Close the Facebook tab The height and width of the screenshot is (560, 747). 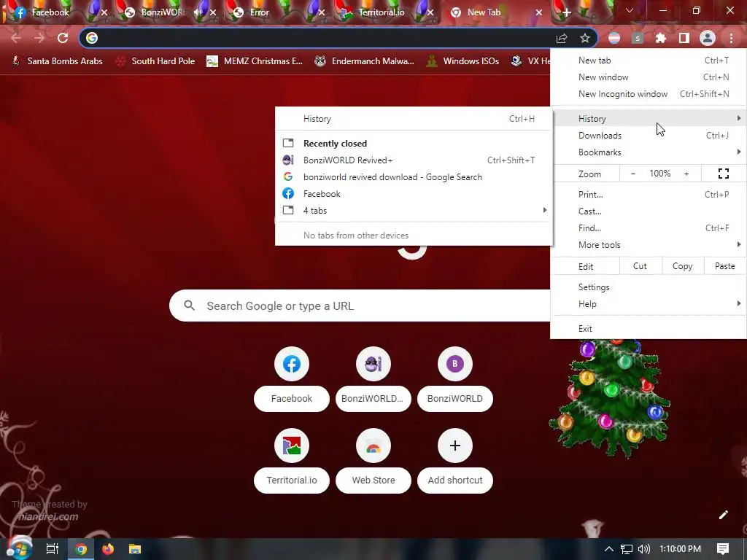(x=104, y=12)
